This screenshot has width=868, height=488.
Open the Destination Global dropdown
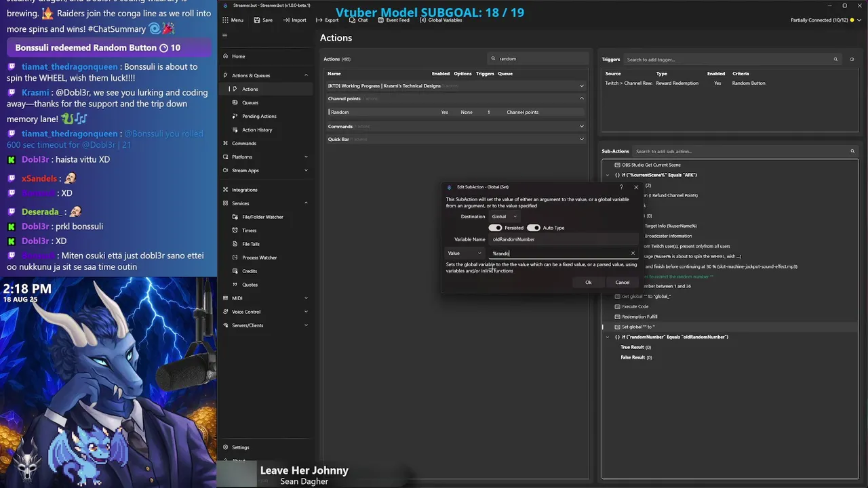(504, 217)
